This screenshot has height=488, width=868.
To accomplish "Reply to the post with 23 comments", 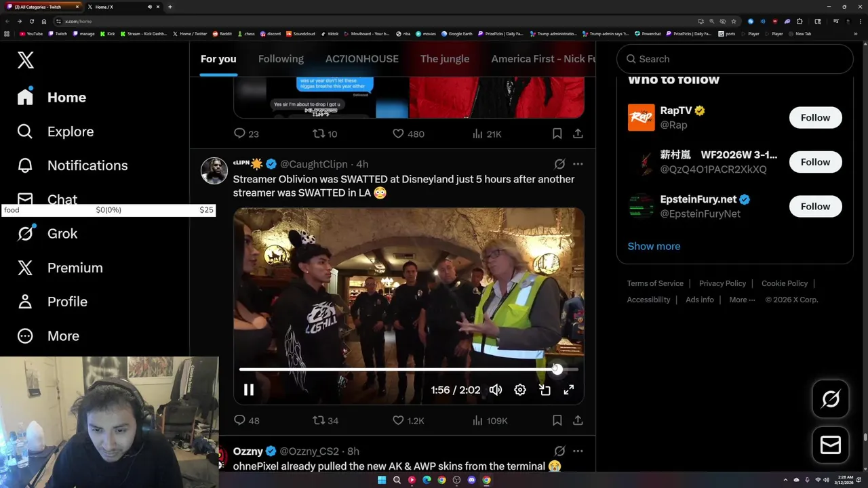I will click(x=246, y=134).
